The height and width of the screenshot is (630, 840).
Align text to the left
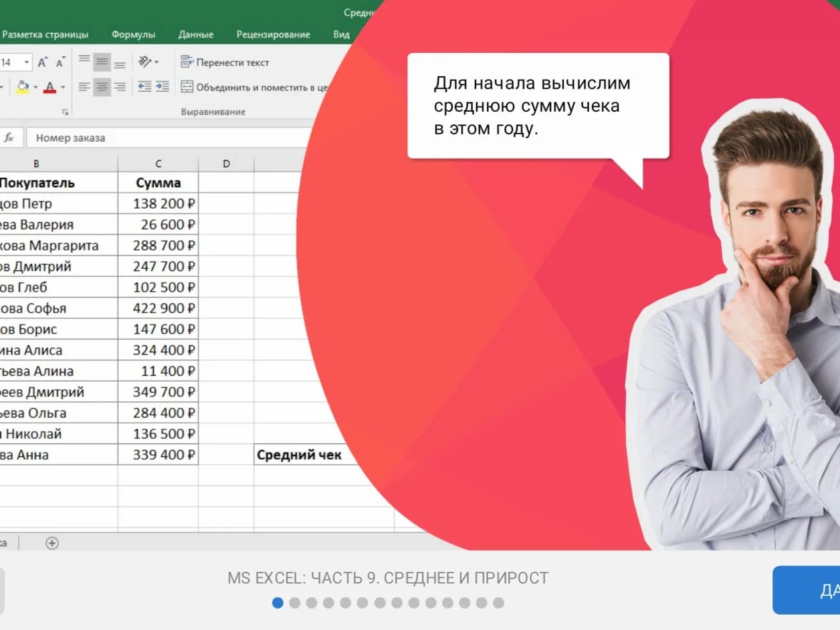[84, 86]
